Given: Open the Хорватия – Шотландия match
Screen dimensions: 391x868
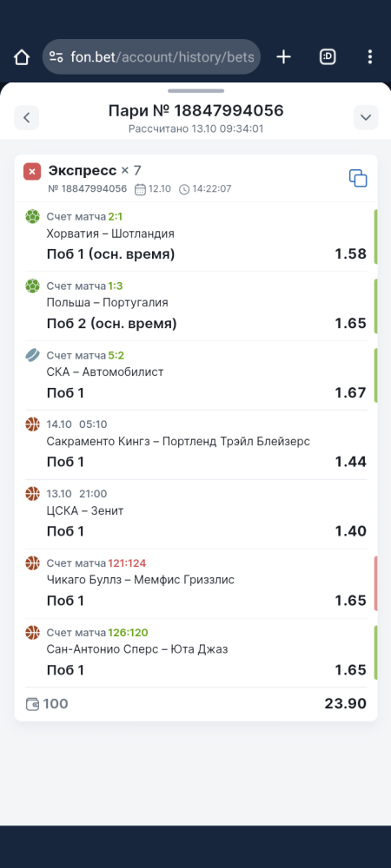Looking at the screenshot, I should pyautogui.click(x=110, y=233).
